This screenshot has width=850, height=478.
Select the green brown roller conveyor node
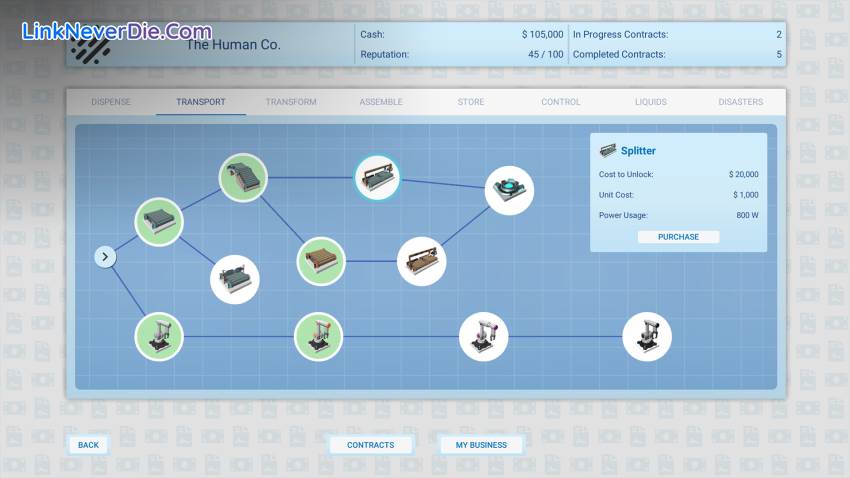coord(321,261)
